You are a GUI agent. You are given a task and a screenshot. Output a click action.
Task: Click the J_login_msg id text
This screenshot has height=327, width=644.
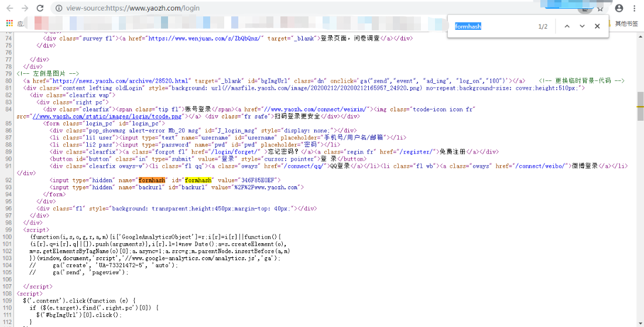[237, 131]
